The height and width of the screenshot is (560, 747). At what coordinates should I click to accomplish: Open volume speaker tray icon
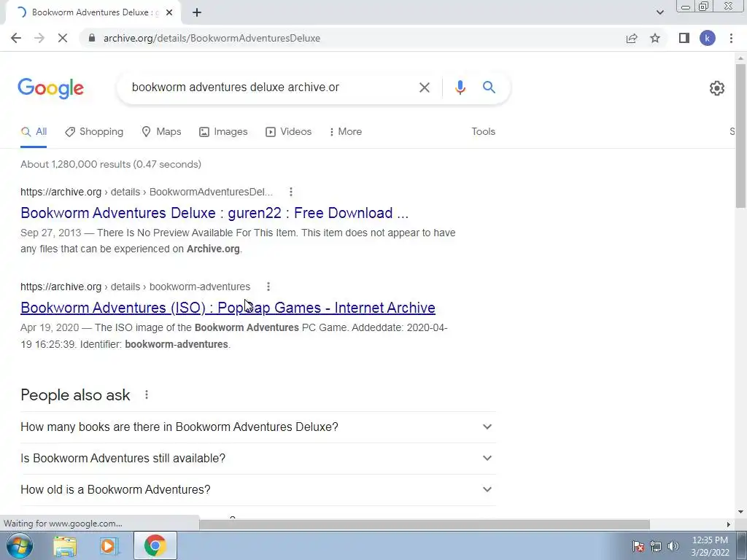click(673, 546)
